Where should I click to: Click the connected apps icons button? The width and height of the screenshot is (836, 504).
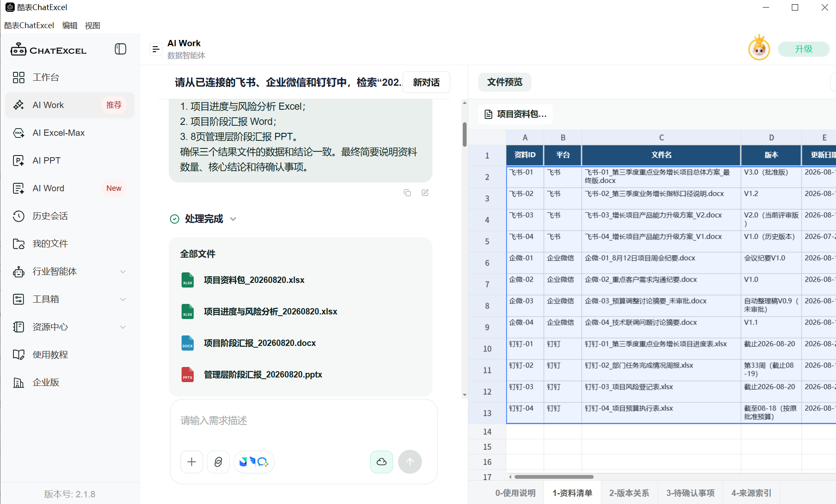(254, 462)
